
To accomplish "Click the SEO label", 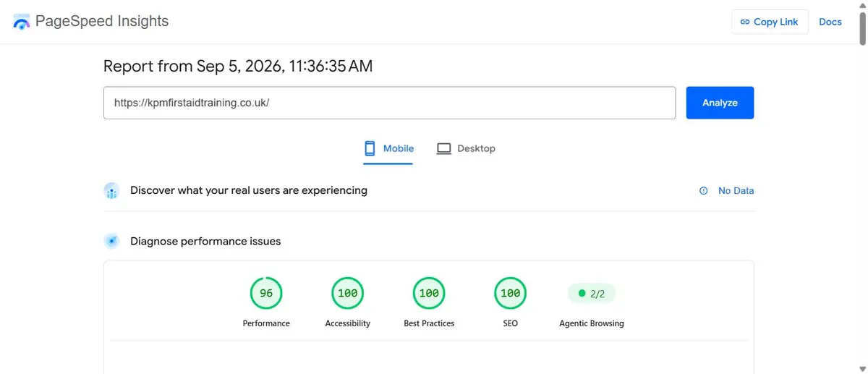I will (511, 323).
